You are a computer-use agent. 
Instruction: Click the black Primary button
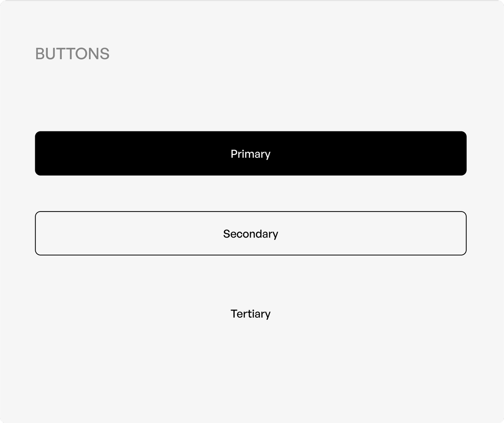click(x=250, y=154)
